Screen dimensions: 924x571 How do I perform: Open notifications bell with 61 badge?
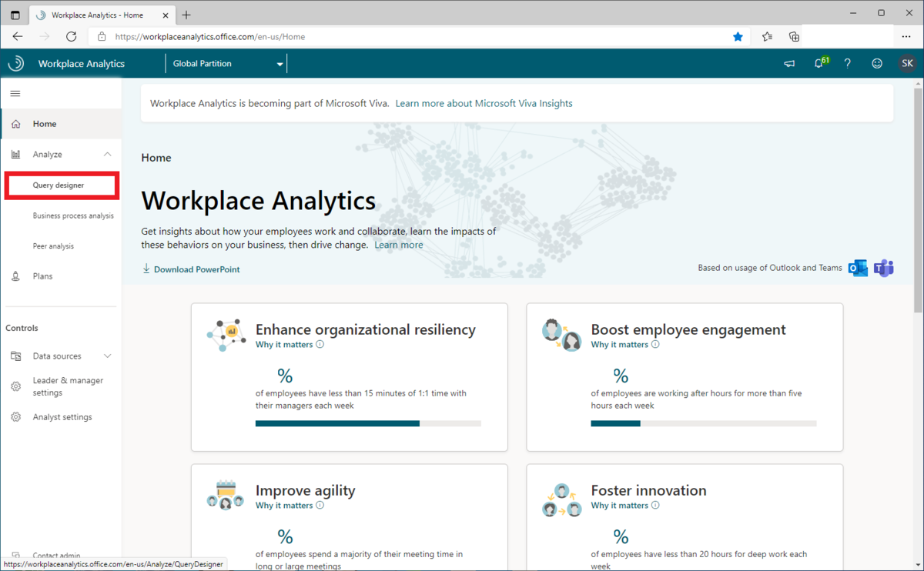tap(820, 63)
